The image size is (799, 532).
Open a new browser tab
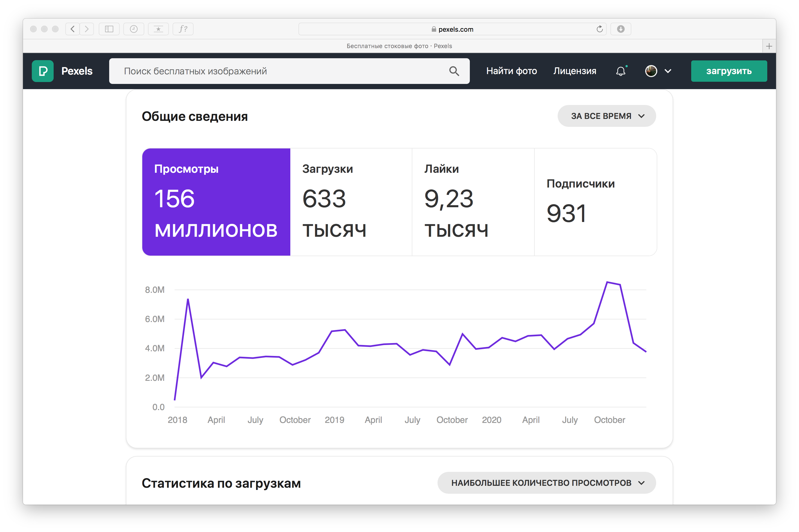pyautogui.click(x=769, y=46)
